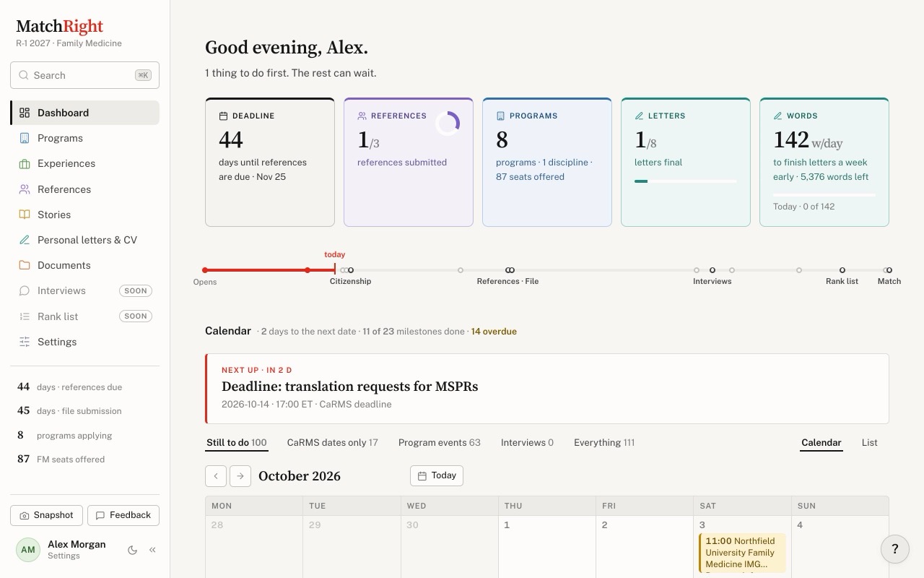Click the Citizenship timeline marker
The image size is (924, 578).
click(351, 270)
